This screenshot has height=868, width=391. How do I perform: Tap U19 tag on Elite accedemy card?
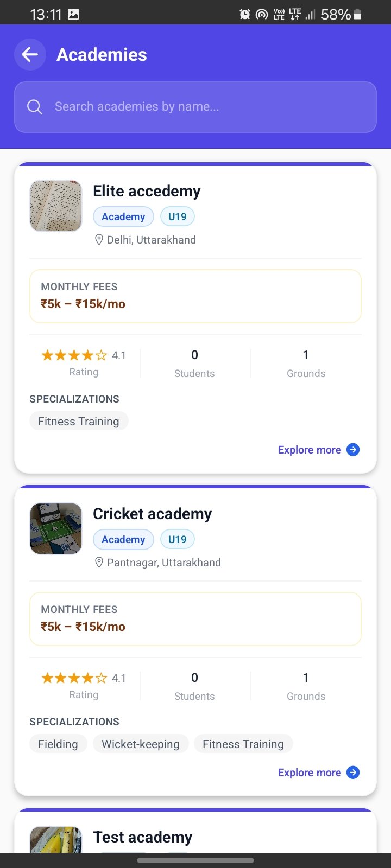coord(177,216)
